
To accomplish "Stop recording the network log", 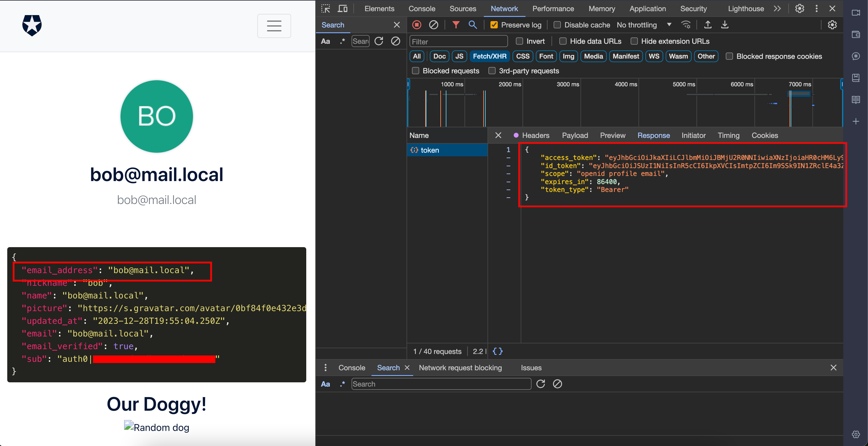I will pos(416,25).
